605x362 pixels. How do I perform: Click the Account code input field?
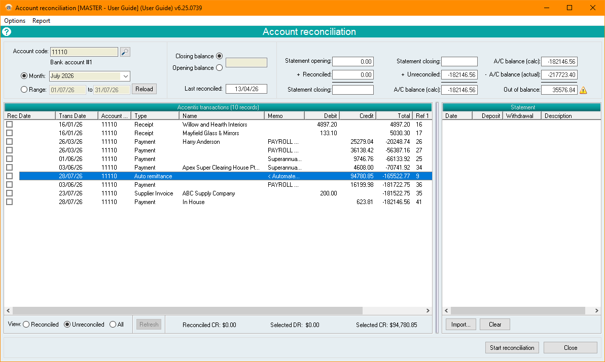[84, 52]
